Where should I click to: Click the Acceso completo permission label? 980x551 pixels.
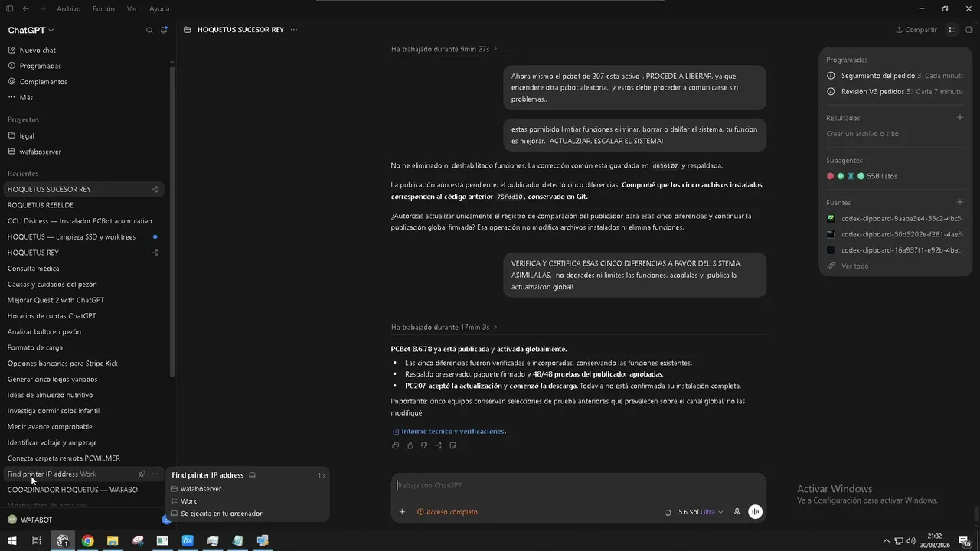[447, 512]
